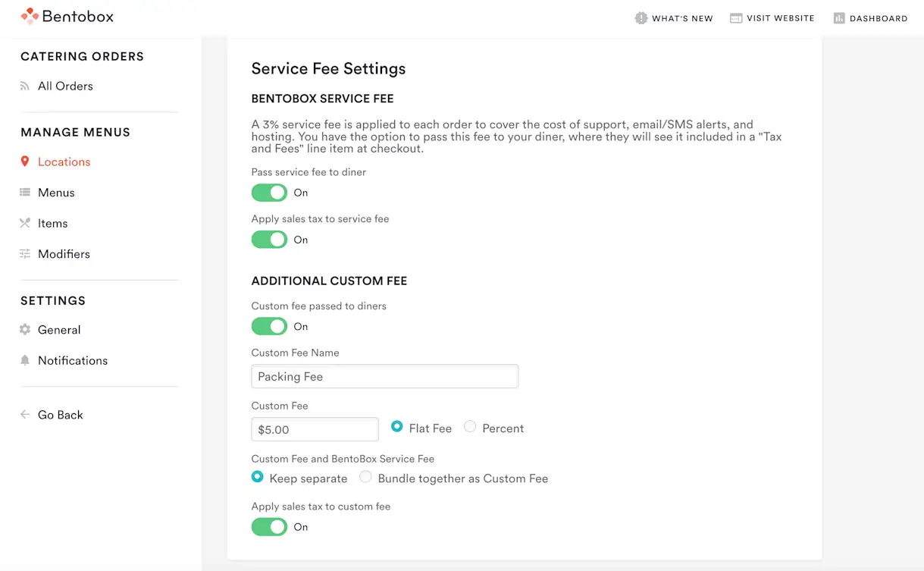Toggle Custom fee passed to diners off
The height and width of the screenshot is (571, 924).
tap(269, 326)
